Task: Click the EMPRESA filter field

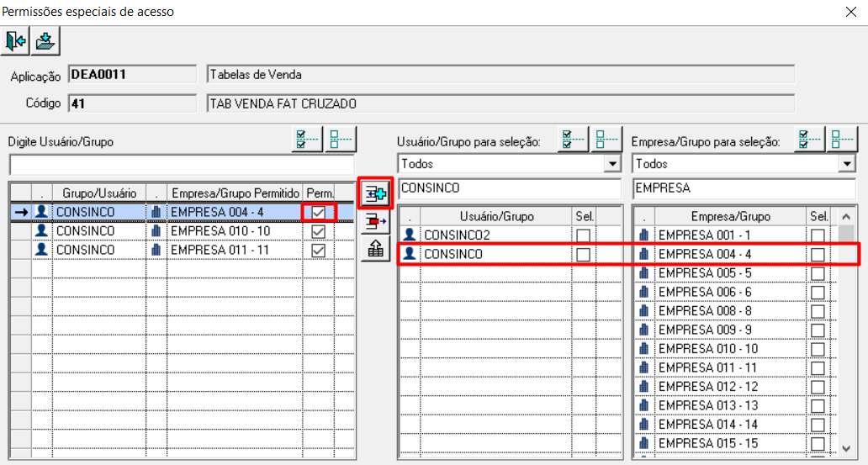Action: [x=744, y=188]
